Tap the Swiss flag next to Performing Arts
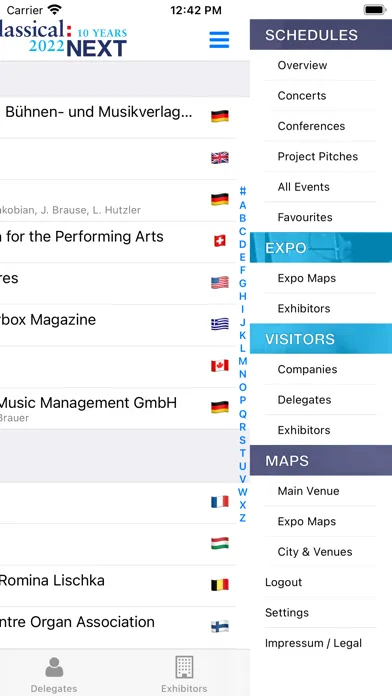This screenshot has width=392, height=696. pos(220,241)
